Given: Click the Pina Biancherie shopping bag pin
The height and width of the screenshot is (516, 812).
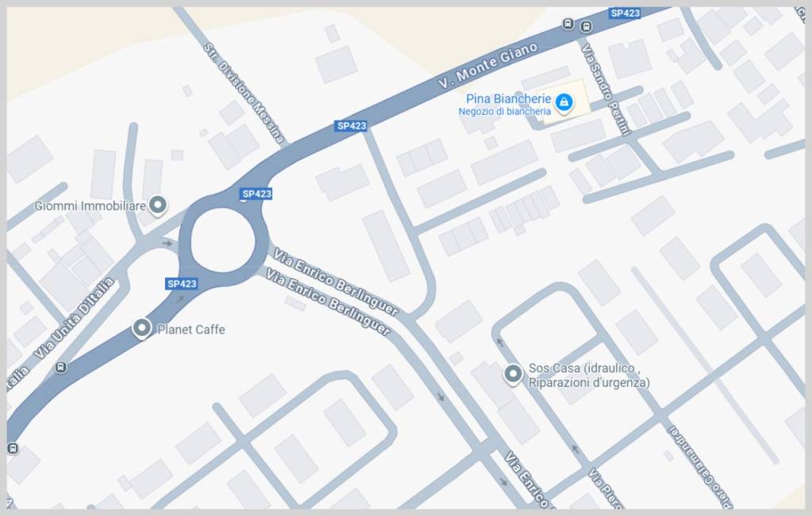Looking at the screenshot, I should click(564, 102).
